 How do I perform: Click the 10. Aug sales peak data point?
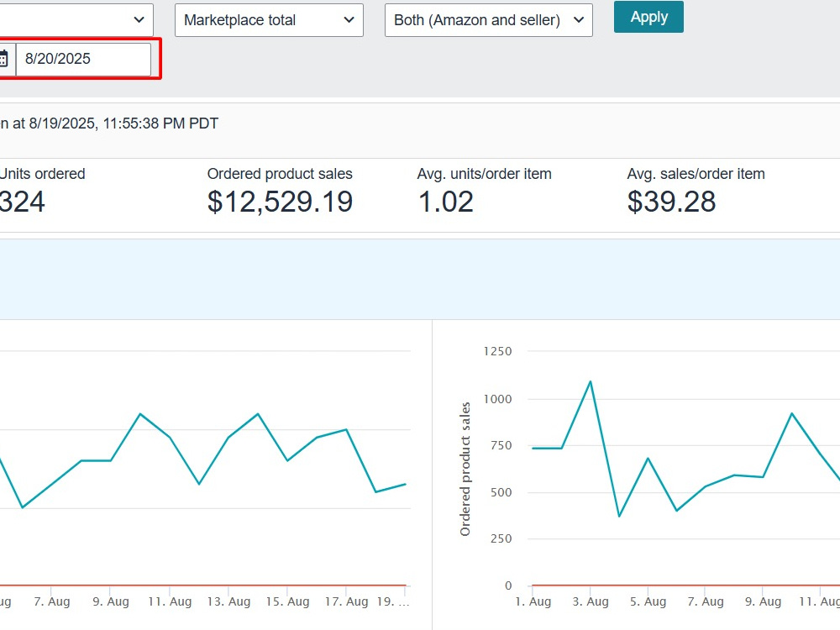pyautogui.click(x=792, y=413)
